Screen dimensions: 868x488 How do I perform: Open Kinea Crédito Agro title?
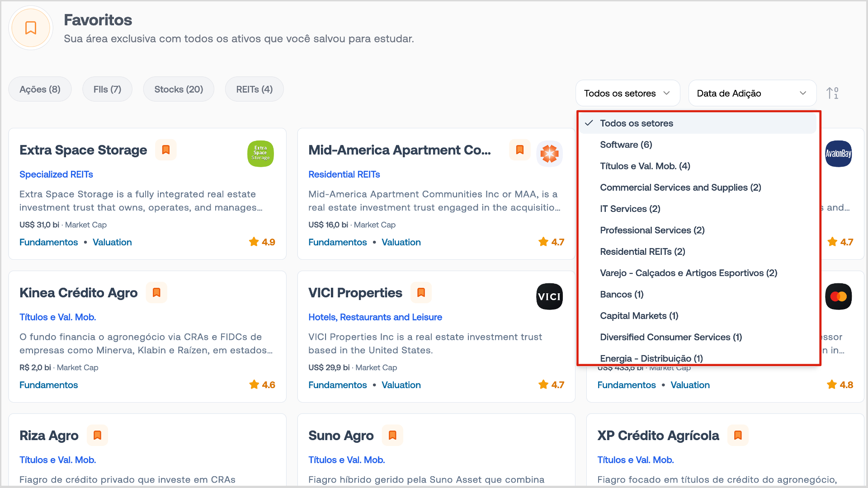coord(78,293)
